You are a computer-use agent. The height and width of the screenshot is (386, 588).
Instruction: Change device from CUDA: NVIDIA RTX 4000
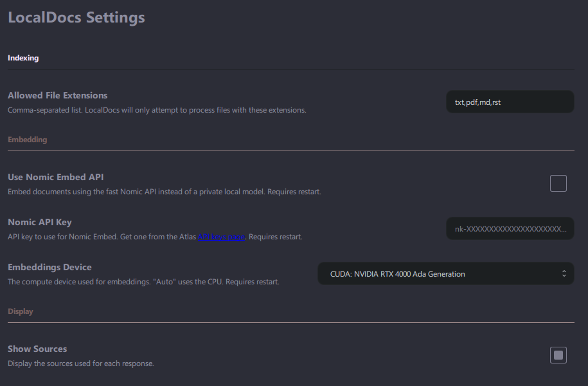tap(445, 273)
